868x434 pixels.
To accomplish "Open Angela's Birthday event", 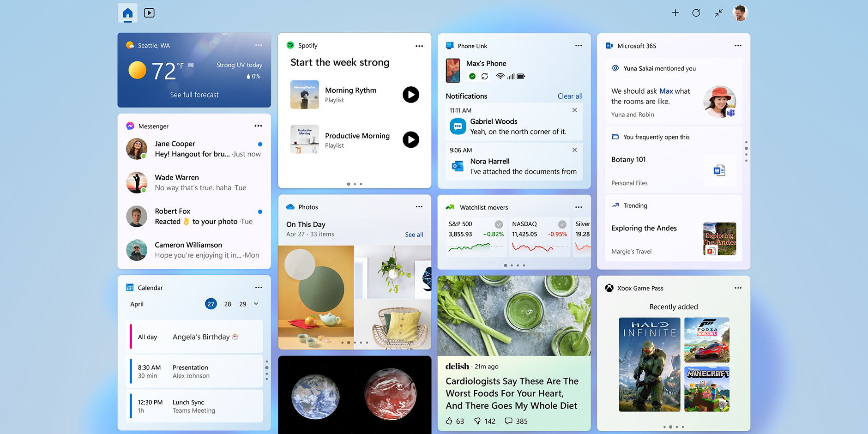I will (194, 337).
